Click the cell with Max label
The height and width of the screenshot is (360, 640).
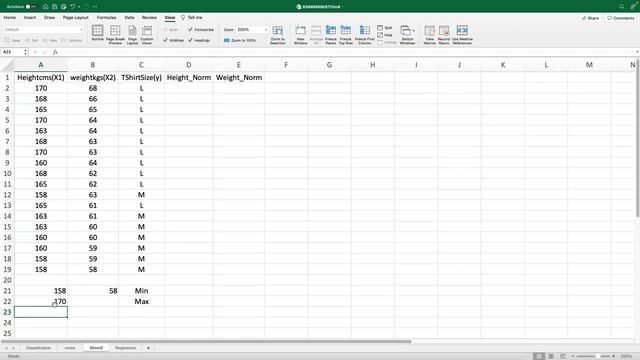[141, 301]
